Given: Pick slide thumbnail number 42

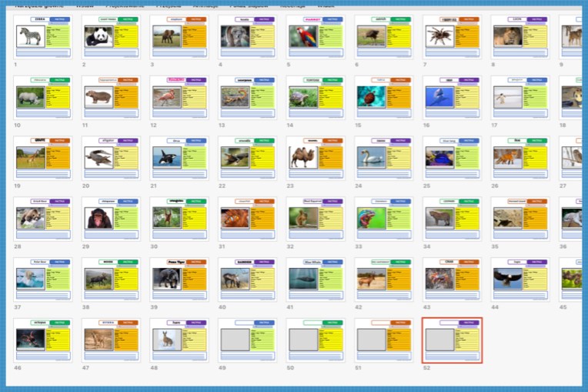Looking at the screenshot, I should tap(384, 280).
